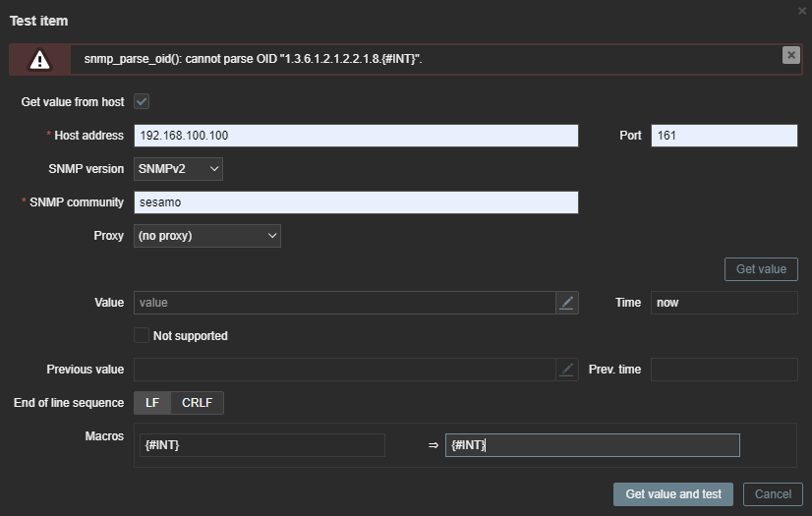
Task: Click the {#INT} macro value field
Action: (x=592, y=445)
